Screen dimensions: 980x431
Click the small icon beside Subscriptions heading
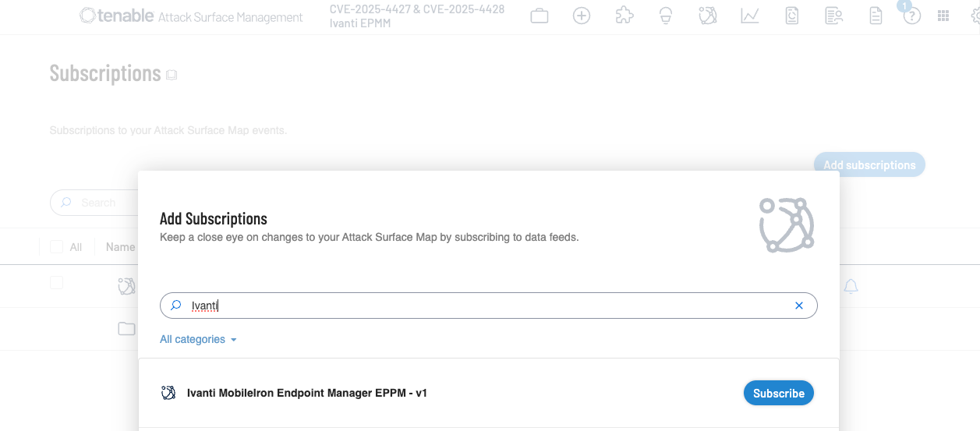tap(172, 75)
